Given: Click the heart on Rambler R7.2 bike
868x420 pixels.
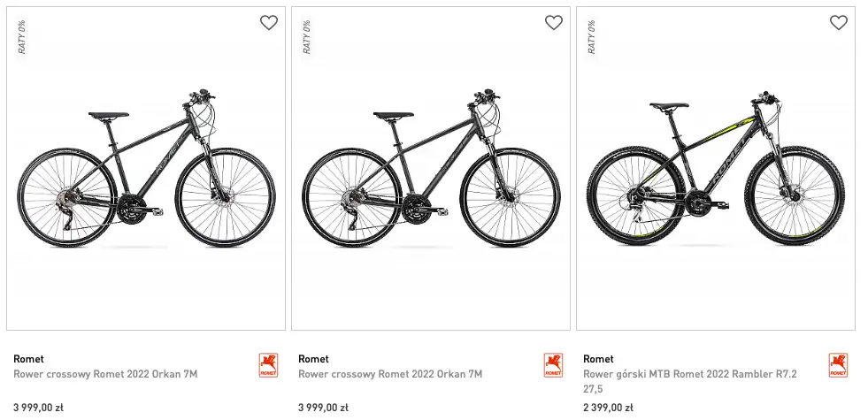Looking at the screenshot, I should pyautogui.click(x=839, y=23).
